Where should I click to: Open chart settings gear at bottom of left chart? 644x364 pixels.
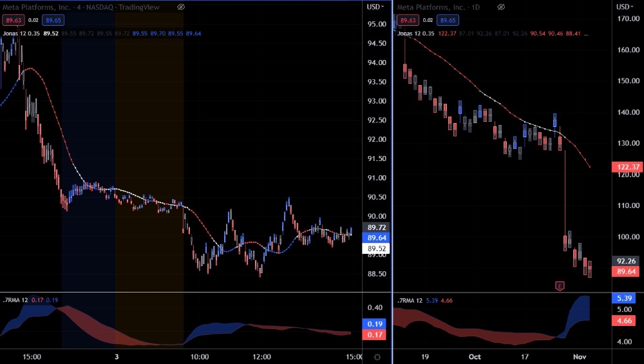click(x=377, y=357)
